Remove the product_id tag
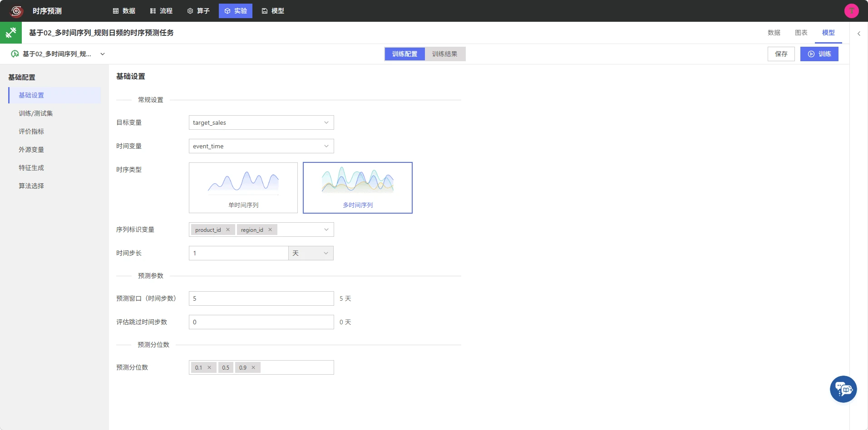Screen dimensions: 868x430 point(228,230)
